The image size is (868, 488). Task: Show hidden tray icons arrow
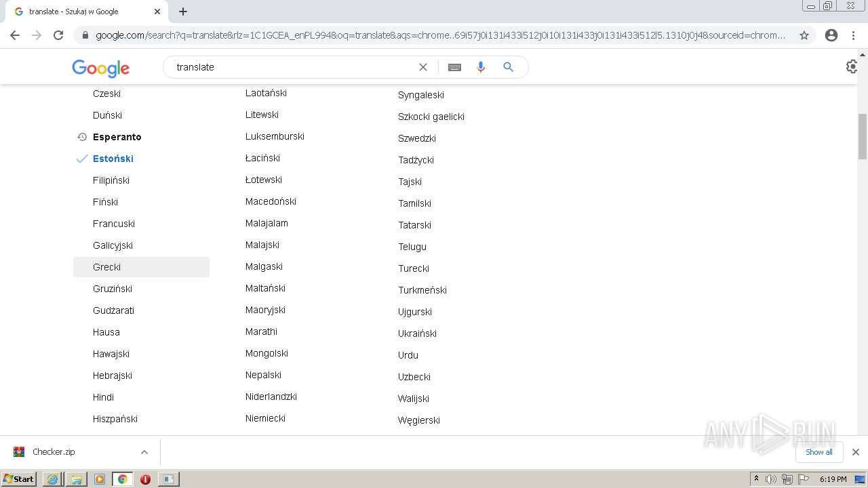(756, 479)
